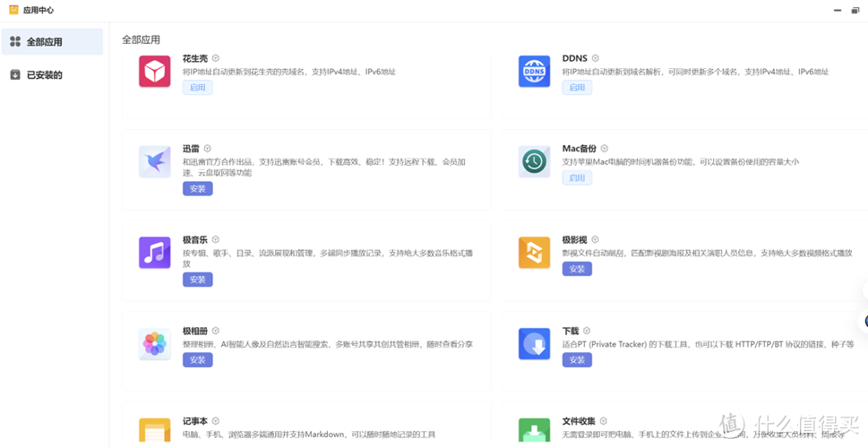
Task: Click the 记事本 yellow app icon
Action: click(x=154, y=430)
